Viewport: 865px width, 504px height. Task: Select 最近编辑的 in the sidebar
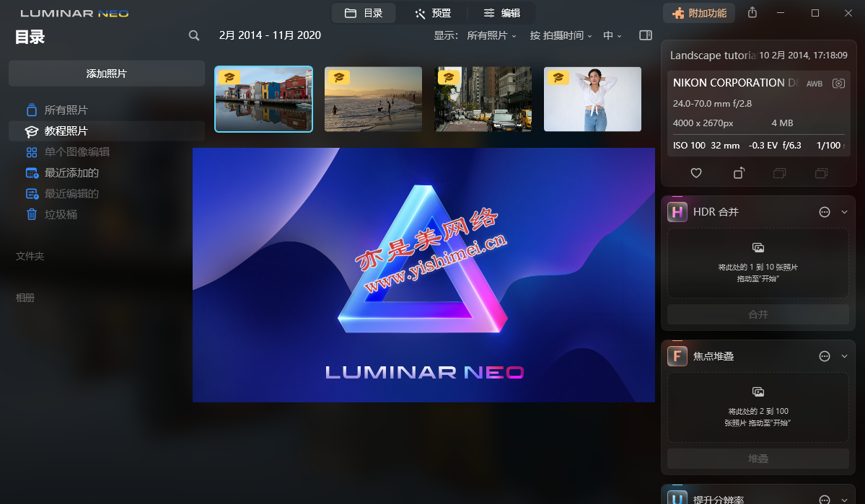[107, 194]
